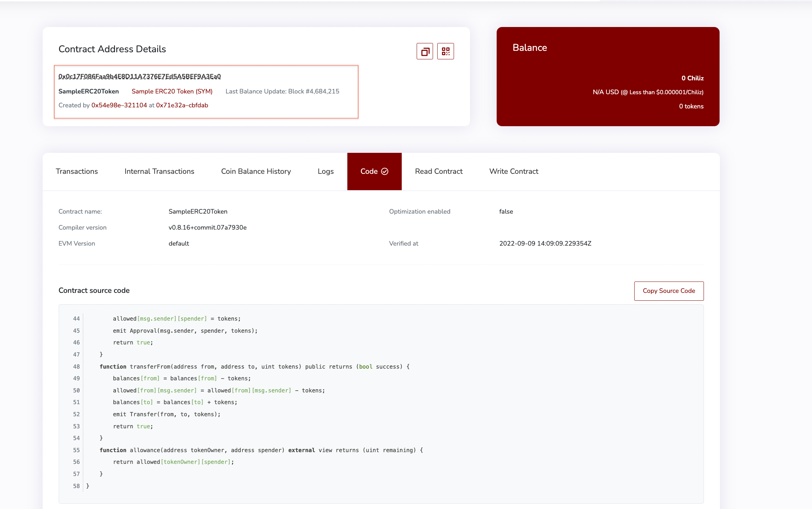
Task: Select the Logs tab
Action: (x=326, y=171)
